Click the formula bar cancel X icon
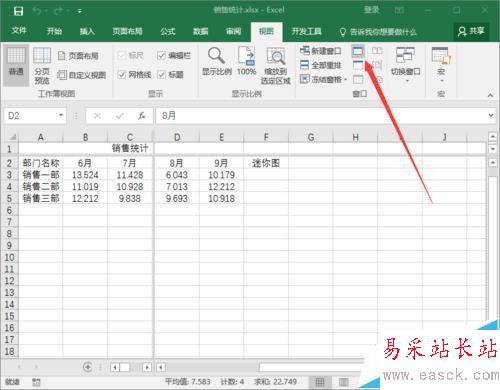Viewport: 500px width, 390px height. click(97, 116)
